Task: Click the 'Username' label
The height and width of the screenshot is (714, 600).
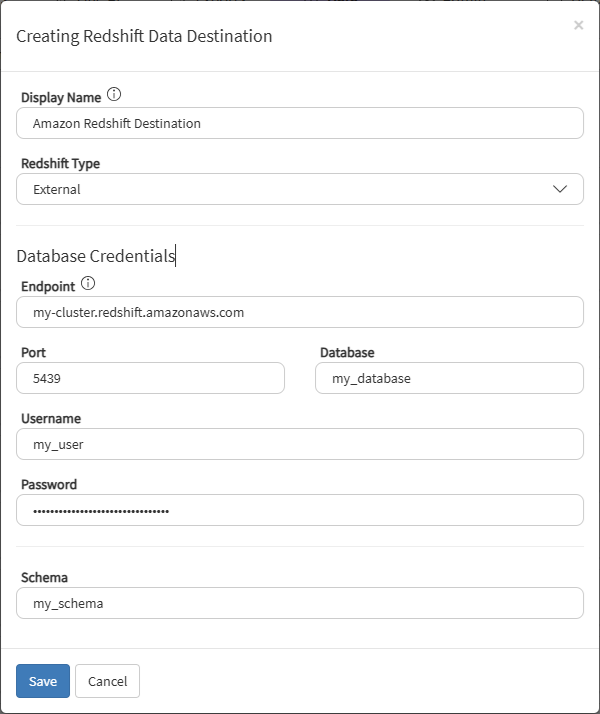Action: point(51,418)
